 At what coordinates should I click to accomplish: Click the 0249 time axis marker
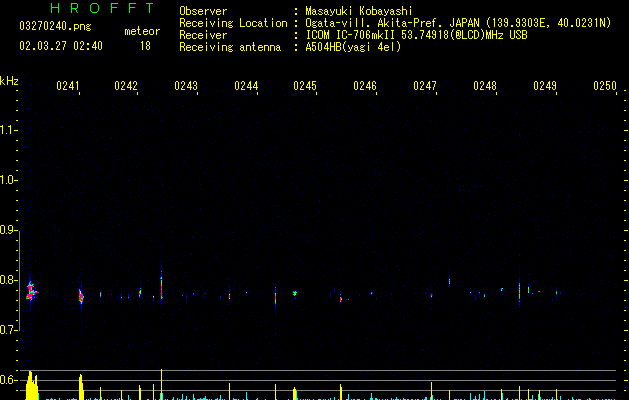pos(545,86)
